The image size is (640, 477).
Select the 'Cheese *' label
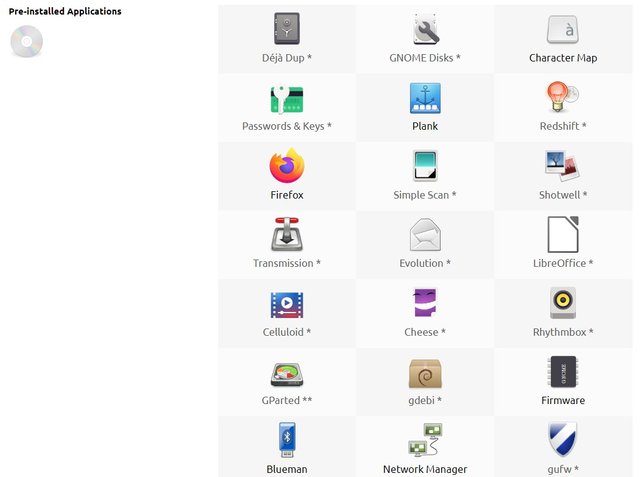pyautogui.click(x=425, y=332)
